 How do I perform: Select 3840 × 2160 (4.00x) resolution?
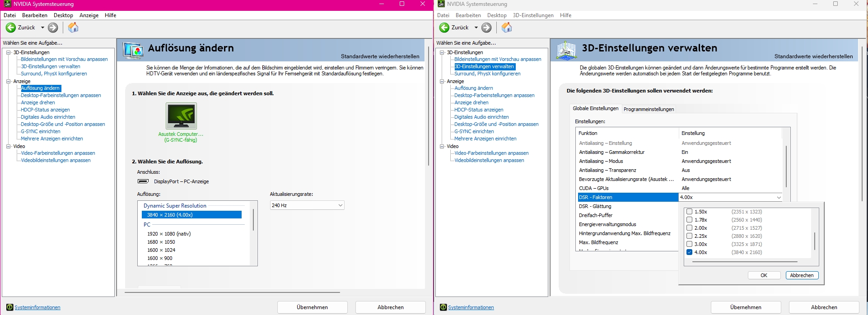click(191, 215)
